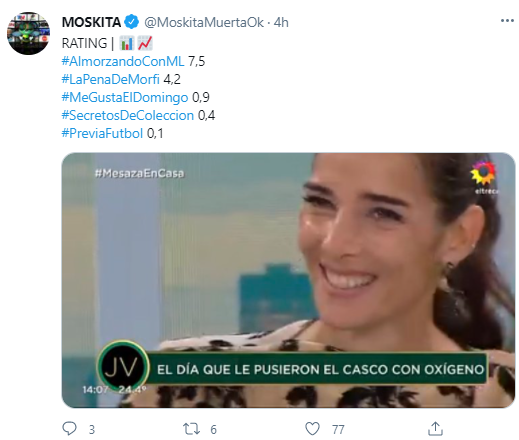Follow the #LaPenaDeMorfi hashtag link
This screenshot has height=440, width=519.
[111, 79]
